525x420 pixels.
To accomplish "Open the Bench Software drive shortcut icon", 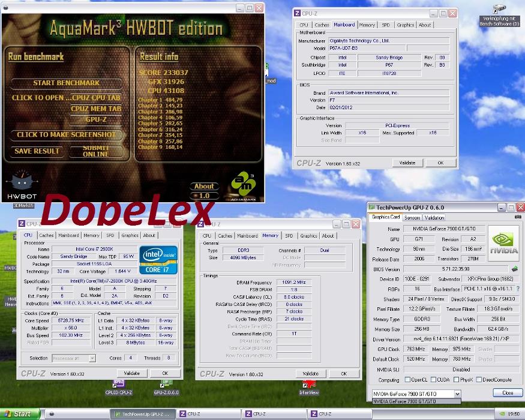I will [x=499, y=15].
